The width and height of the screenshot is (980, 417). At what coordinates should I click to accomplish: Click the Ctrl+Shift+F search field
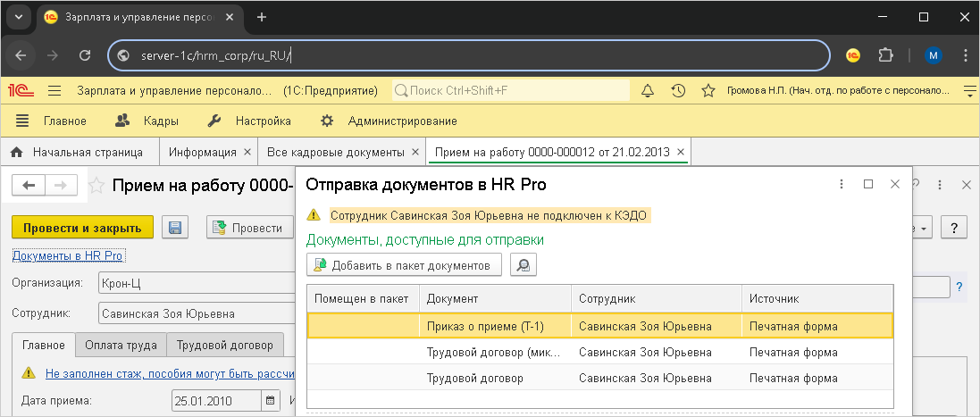(x=511, y=90)
